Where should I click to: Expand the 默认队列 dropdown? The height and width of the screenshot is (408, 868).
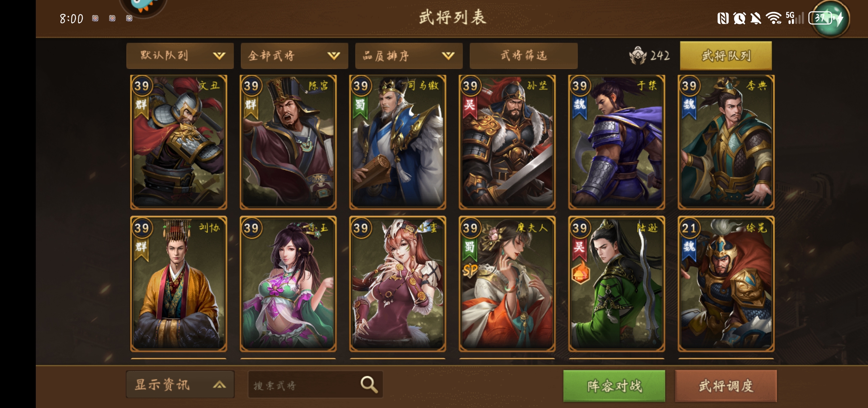(180, 56)
